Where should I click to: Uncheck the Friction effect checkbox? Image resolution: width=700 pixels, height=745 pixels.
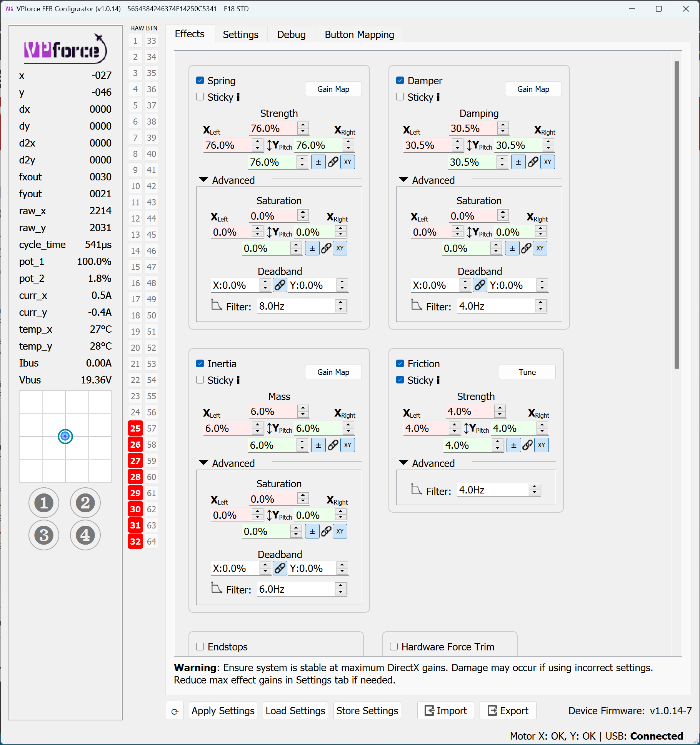tap(400, 363)
